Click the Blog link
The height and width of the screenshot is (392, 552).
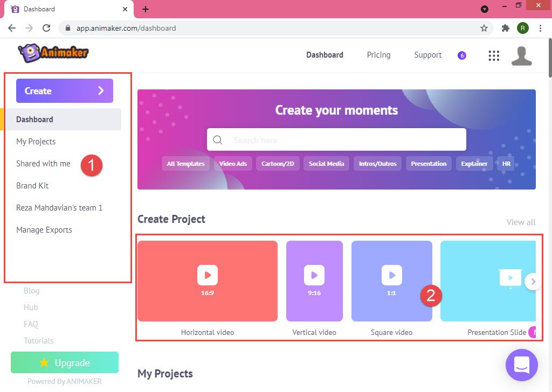(x=31, y=291)
